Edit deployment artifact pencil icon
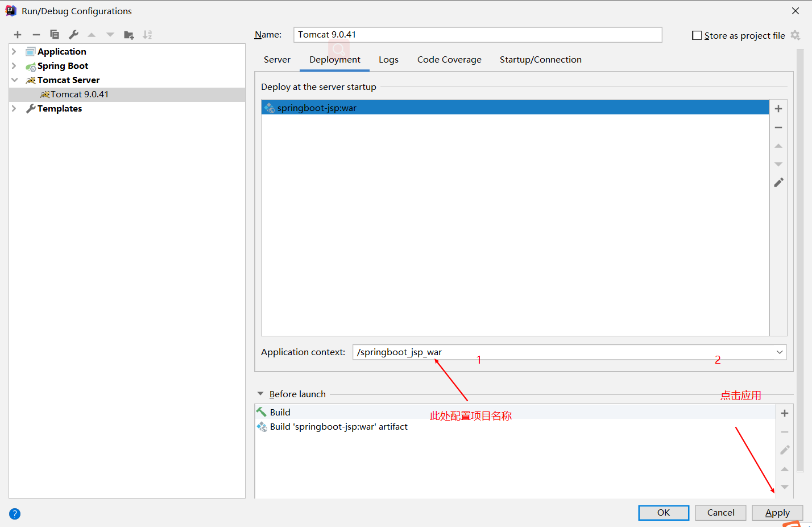Viewport: 812px width, 527px height. [x=778, y=183]
